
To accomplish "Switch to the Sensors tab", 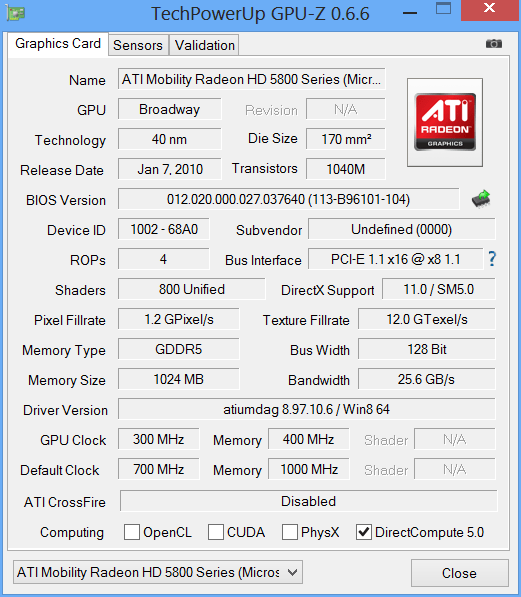I will point(138,45).
